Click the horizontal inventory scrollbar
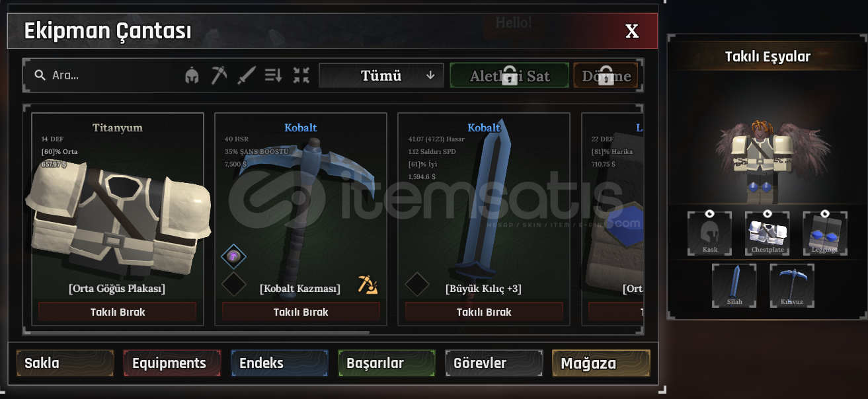This screenshot has width=868, height=399. [200, 333]
